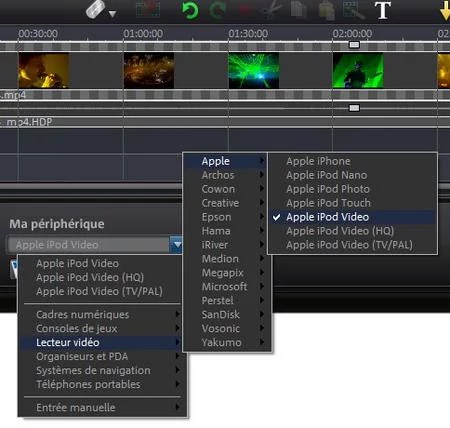Open the Perstel brand submenu
The image size is (450, 428).
[227, 301]
